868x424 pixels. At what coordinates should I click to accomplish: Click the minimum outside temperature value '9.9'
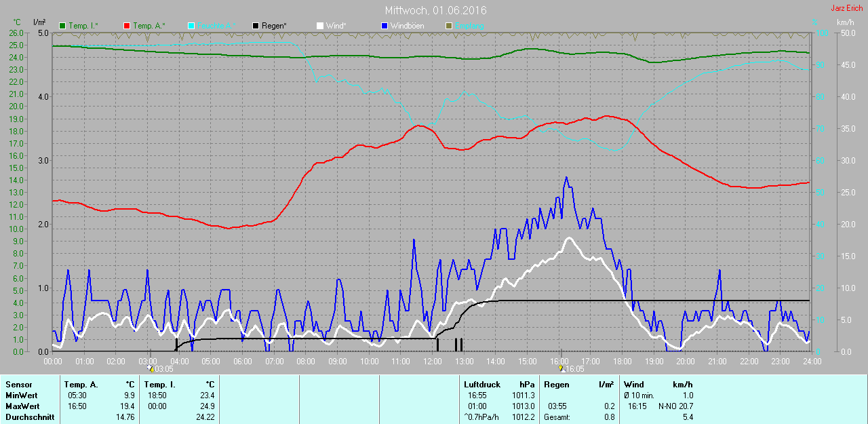[129, 396]
